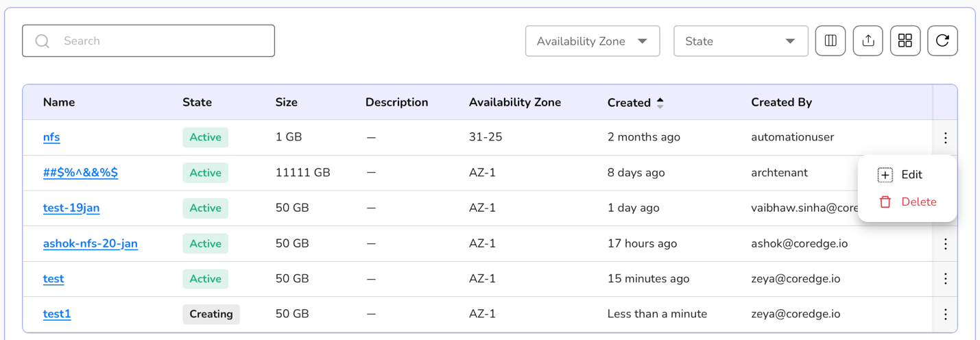Viewport: 980px width, 340px height.
Task: Expand the State filter dropdown
Action: [740, 41]
